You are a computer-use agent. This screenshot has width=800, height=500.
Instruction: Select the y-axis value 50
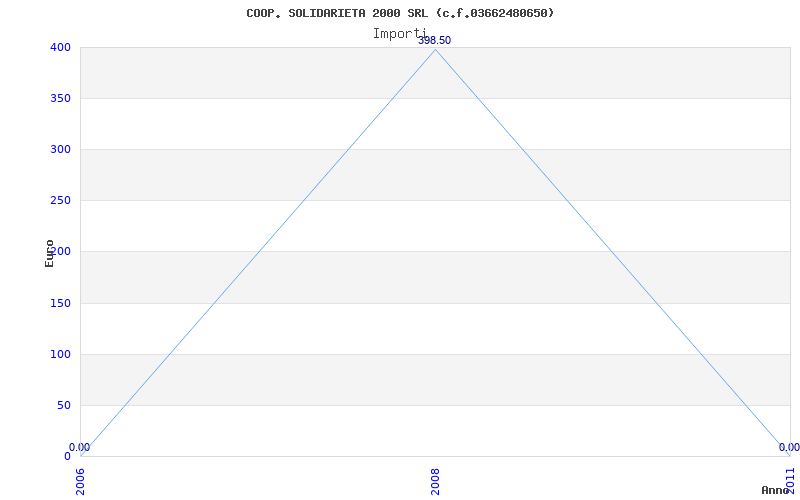click(x=63, y=406)
